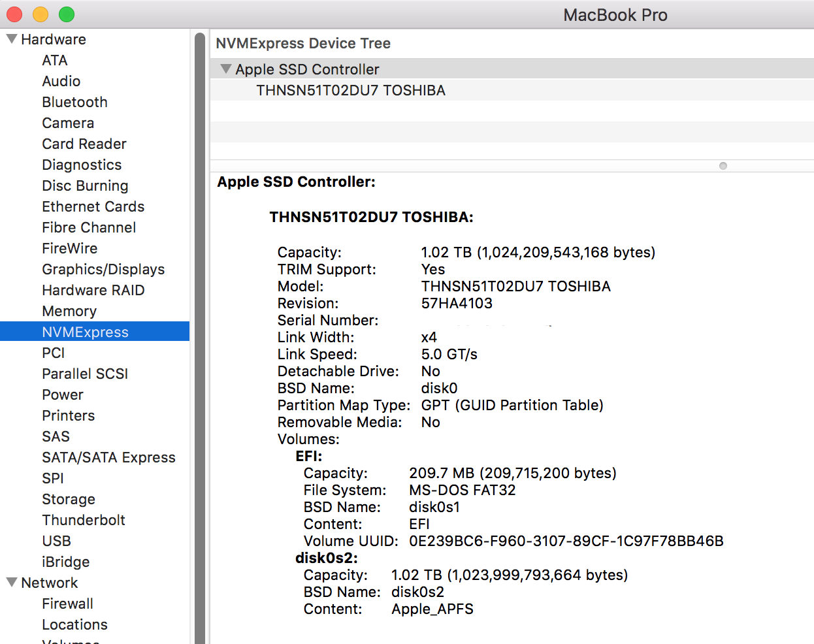
Task: Click the Content Apple_APFS value
Action: pyautogui.click(x=432, y=609)
